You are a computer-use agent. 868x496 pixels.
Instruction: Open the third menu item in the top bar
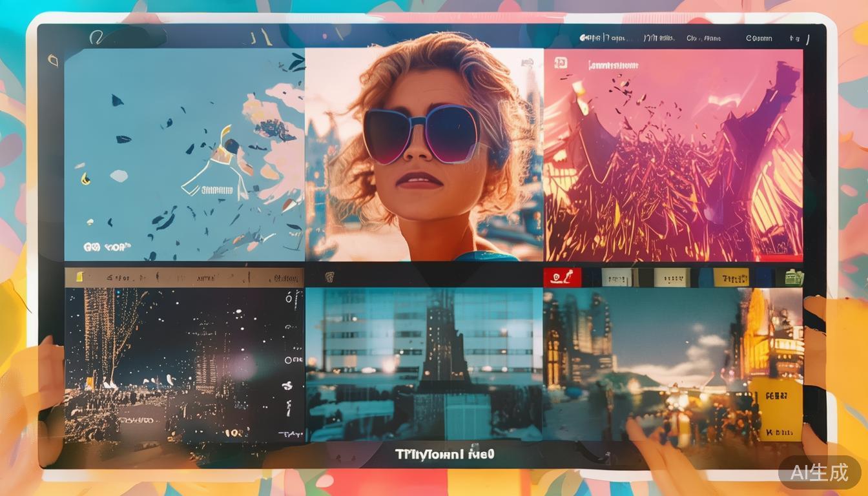tap(703, 38)
